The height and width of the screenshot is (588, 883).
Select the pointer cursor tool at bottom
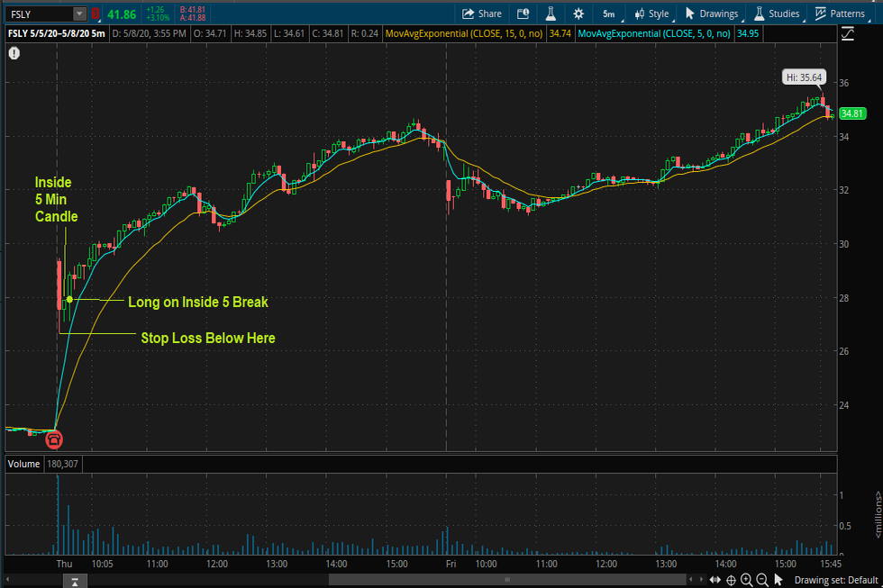778,580
